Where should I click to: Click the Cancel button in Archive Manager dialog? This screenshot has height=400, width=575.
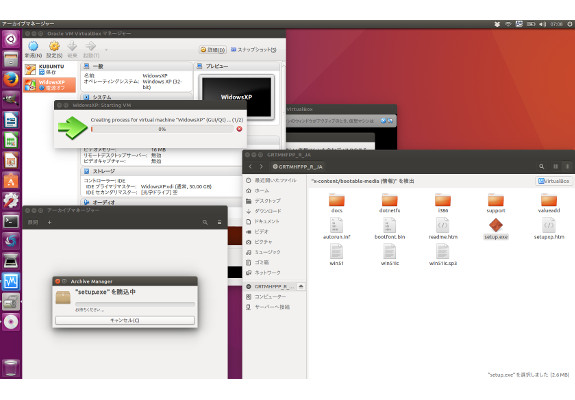coord(125,320)
